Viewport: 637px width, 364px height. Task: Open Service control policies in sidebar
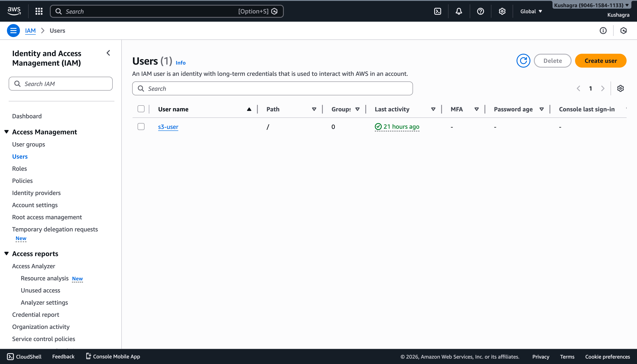pyautogui.click(x=44, y=339)
